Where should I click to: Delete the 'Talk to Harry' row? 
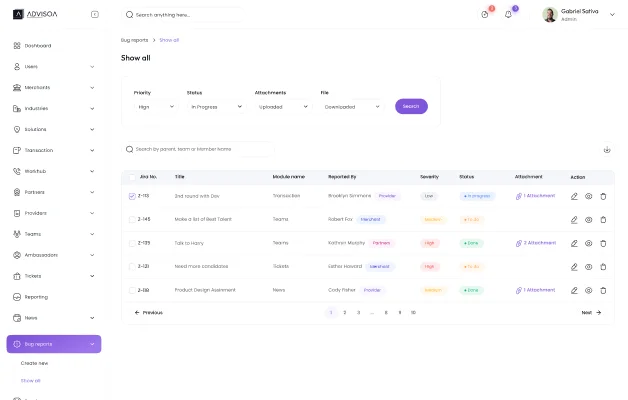click(x=603, y=243)
